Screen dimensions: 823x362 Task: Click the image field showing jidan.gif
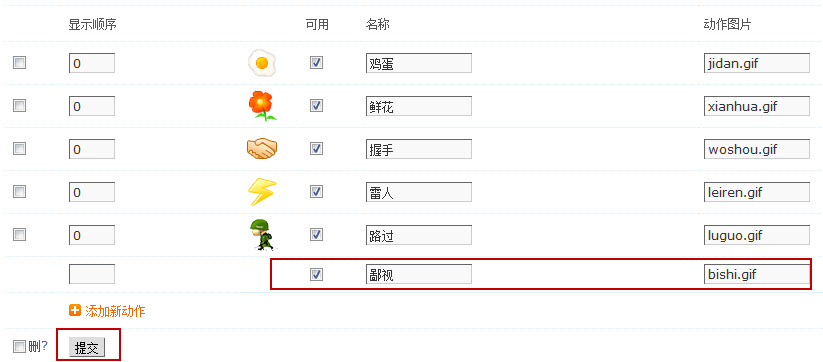[757, 63]
